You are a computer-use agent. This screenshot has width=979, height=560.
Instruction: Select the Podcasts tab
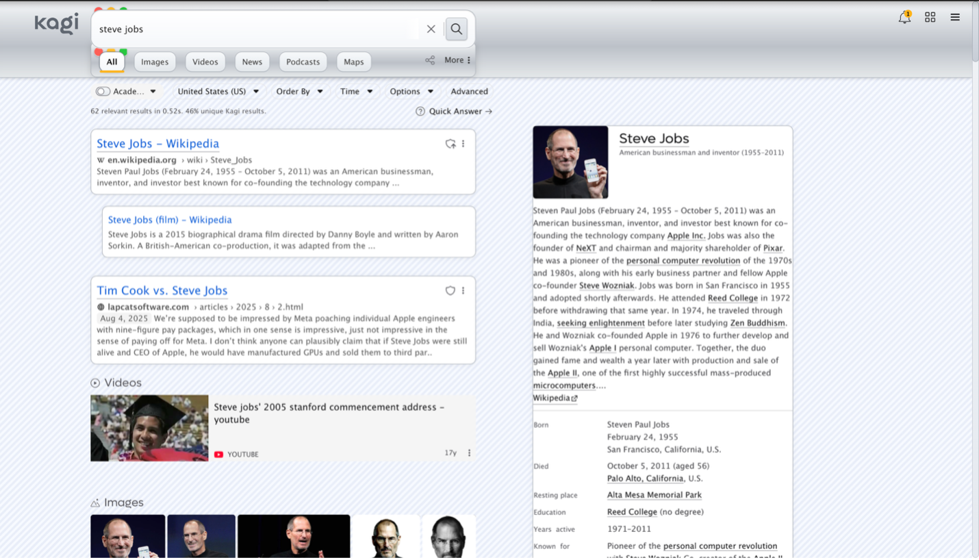pos(303,62)
